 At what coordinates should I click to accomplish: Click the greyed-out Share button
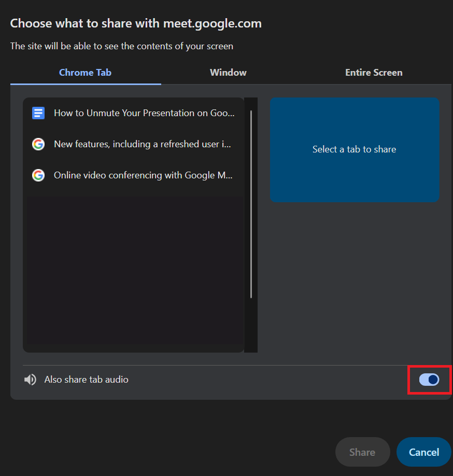362,452
